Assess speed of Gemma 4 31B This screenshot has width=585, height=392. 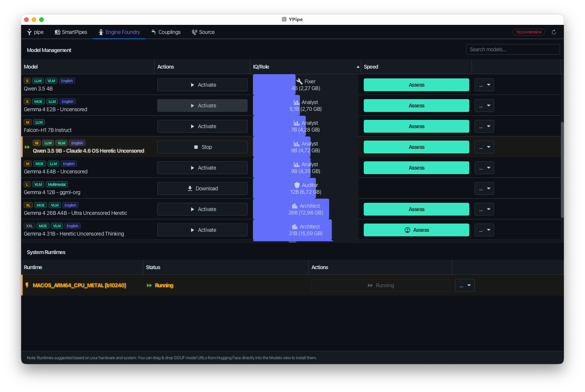pos(417,230)
